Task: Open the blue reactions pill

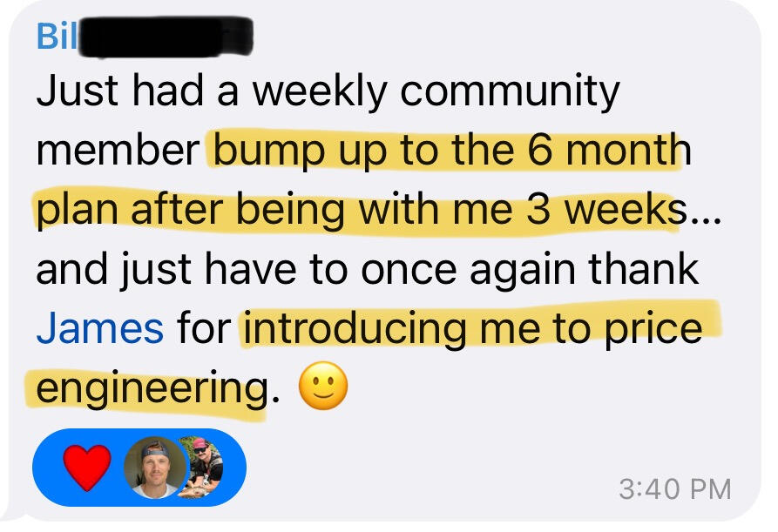Action: pyautogui.click(x=139, y=468)
